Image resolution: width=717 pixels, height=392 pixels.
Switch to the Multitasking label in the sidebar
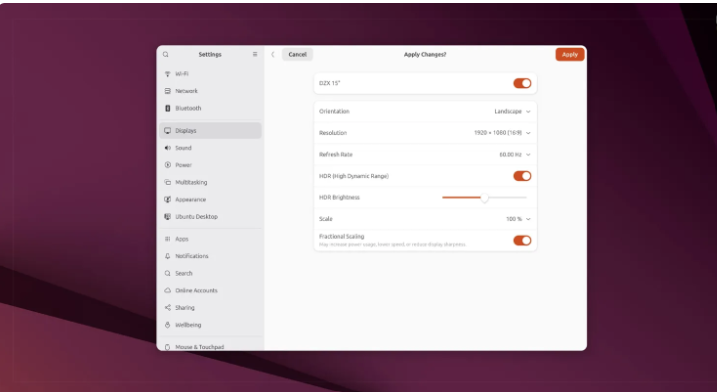(x=191, y=183)
